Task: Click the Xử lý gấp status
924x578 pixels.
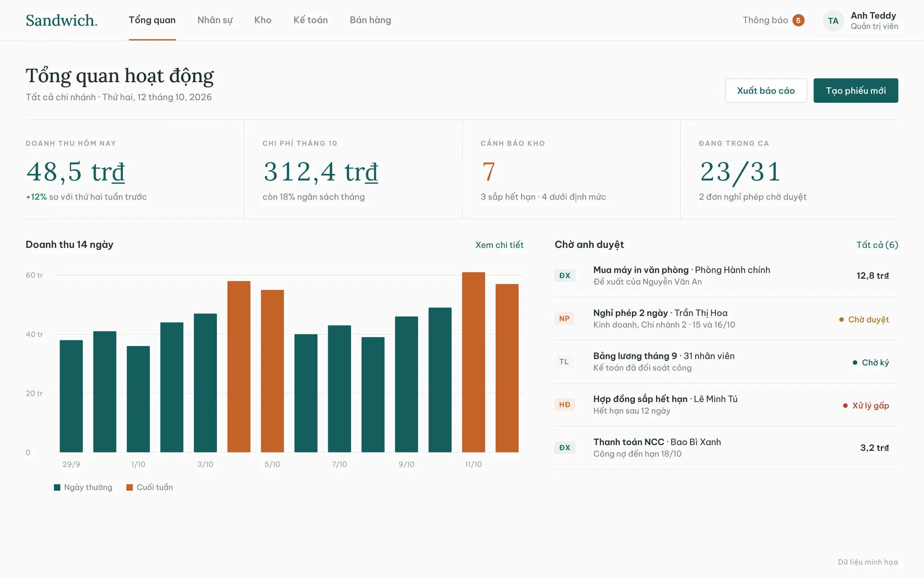Action: pyautogui.click(x=866, y=405)
